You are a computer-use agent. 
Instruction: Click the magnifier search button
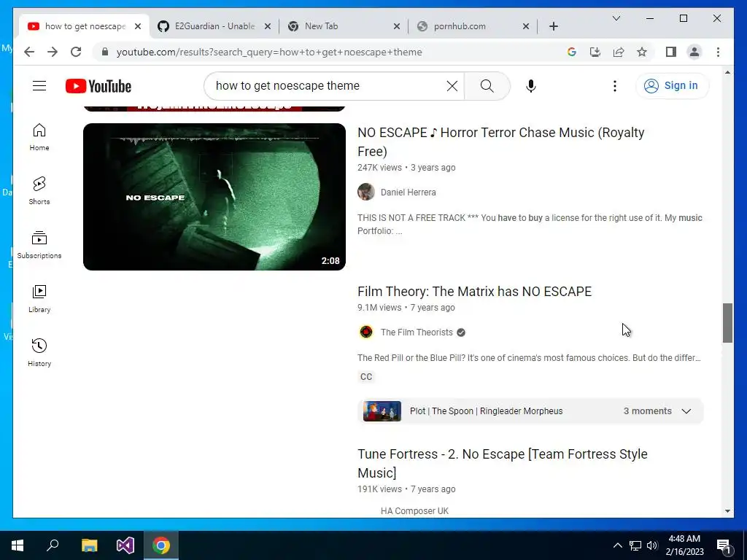pyautogui.click(x=487, y=86)
